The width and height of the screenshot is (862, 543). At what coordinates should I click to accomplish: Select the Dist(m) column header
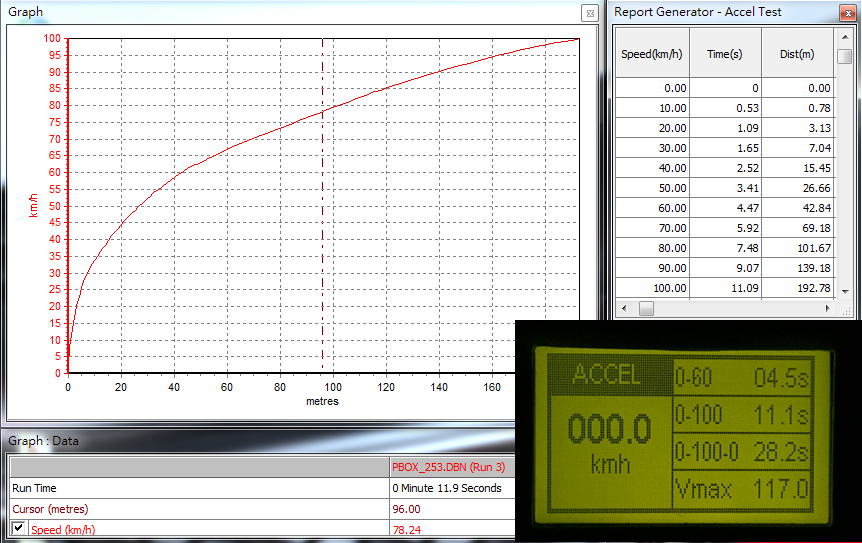point(797,54)
